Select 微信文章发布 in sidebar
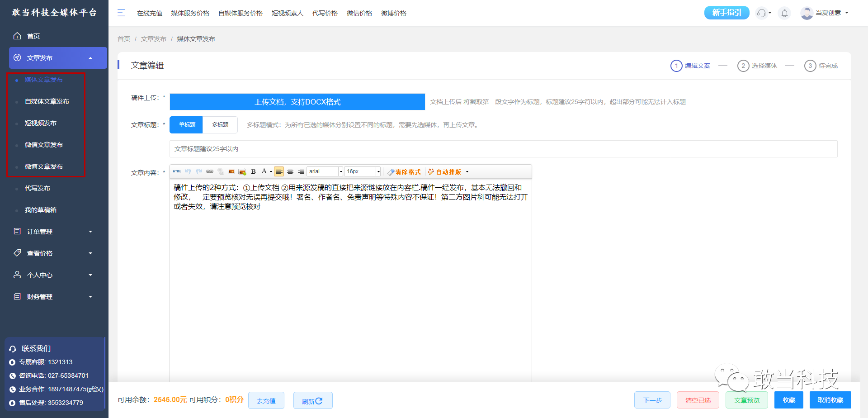 pyautogui.click(x=44, y=145)
